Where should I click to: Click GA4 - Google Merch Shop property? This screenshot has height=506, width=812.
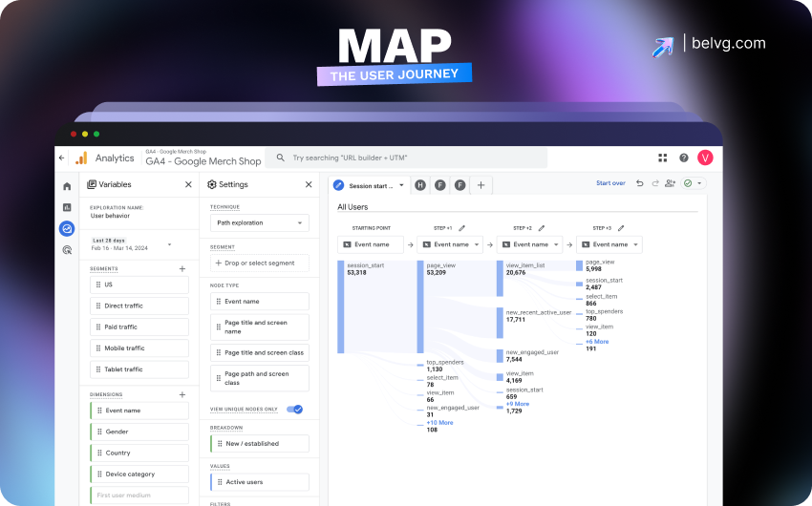[203, 161]
